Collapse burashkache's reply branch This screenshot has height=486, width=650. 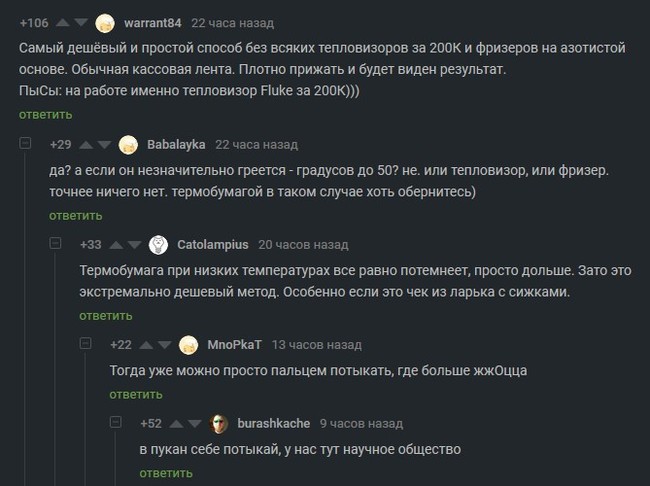coord(115,422)
